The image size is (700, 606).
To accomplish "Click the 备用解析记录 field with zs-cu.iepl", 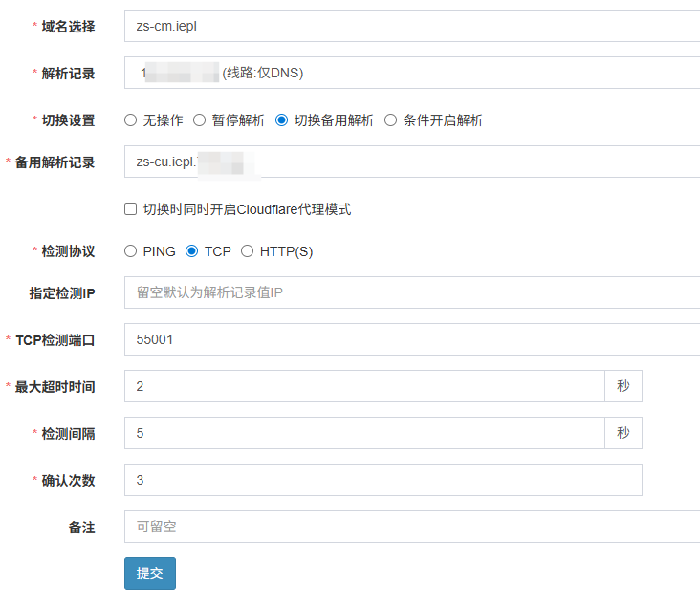I will [411, 162].
